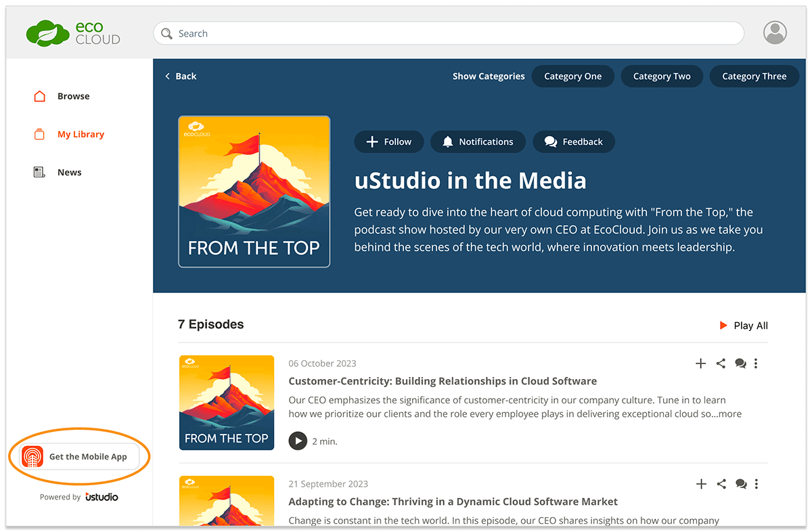
Task: Share the Customer-Centricity episode
Action: click(721, 363)
